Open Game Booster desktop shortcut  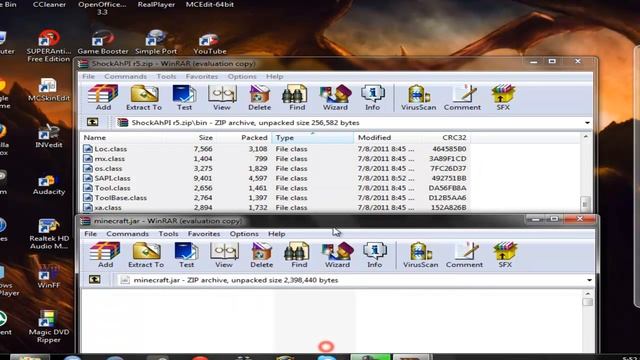click(102, 43)
